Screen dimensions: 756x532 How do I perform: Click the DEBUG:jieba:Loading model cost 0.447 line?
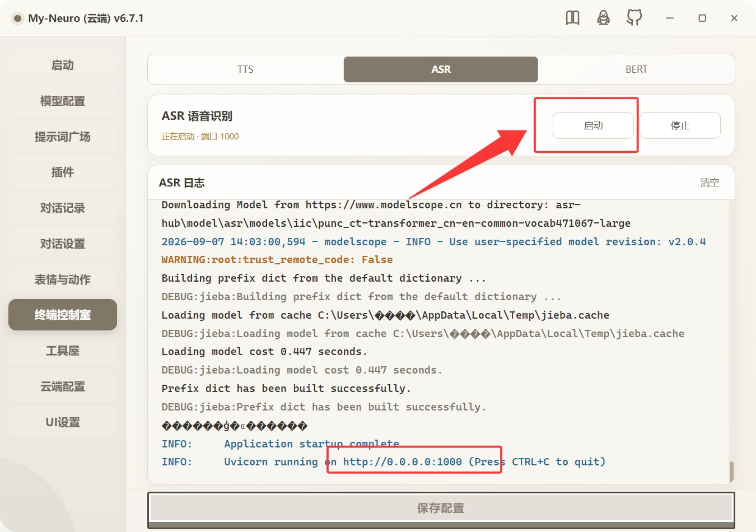(x=302, y=370)
